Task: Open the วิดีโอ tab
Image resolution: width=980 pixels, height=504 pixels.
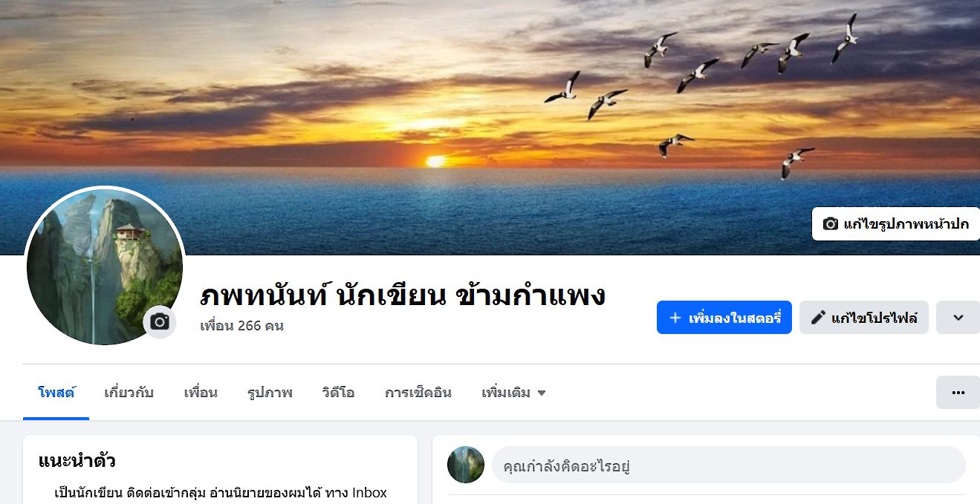Action: click(x=338, y=393)
